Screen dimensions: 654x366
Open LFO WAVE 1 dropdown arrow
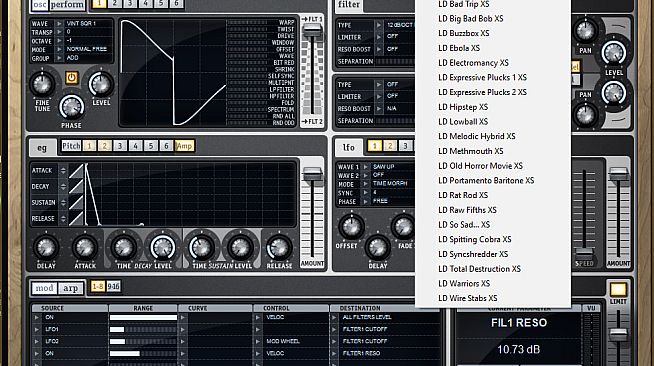pyautogui.click(x=365, y=167)
